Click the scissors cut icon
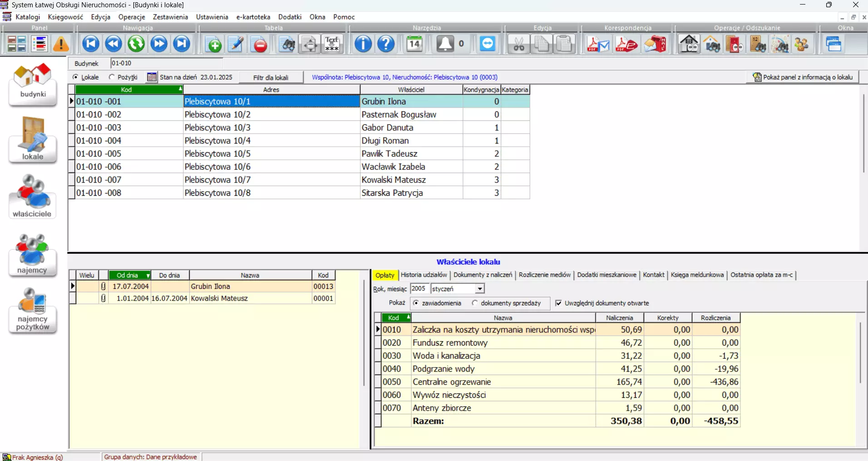Viewport: 868px width, 461px height. tap(519, 45)
